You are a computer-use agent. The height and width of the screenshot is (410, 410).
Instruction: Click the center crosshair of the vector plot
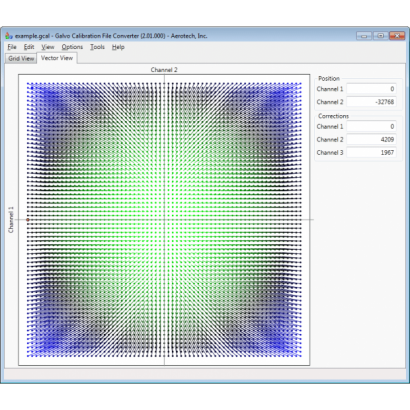coord(164,219)
